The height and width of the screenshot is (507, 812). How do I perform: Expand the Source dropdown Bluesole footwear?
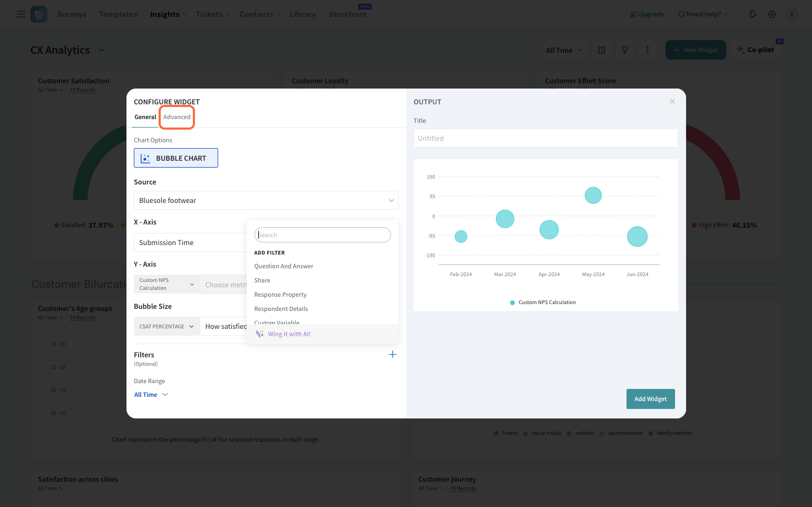pyautogui.click(x=266, y=200)
